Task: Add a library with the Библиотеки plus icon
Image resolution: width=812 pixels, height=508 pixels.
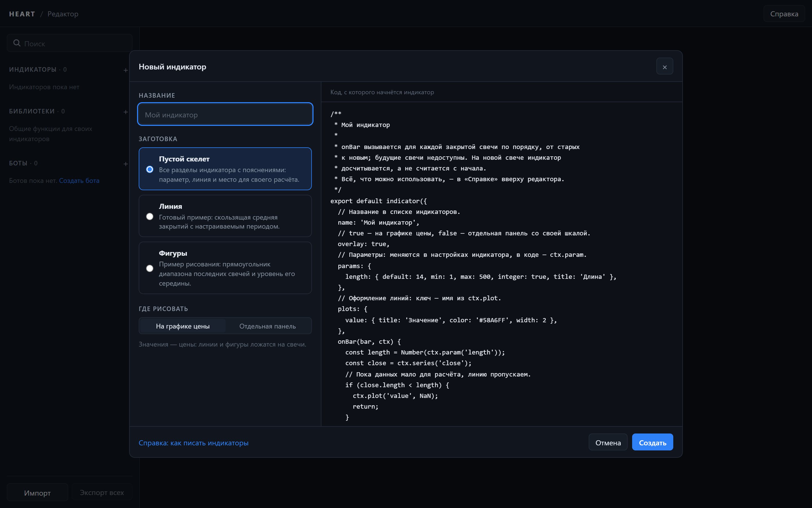Action: coord(125,112)
